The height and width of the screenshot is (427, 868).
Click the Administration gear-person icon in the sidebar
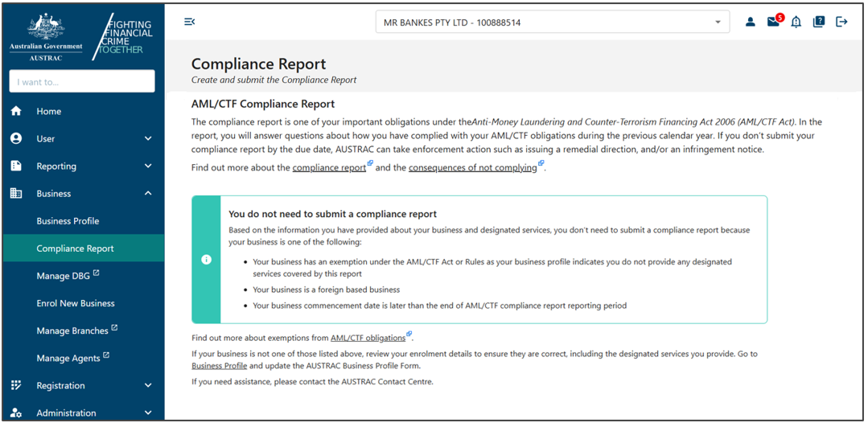click(16, 413)
